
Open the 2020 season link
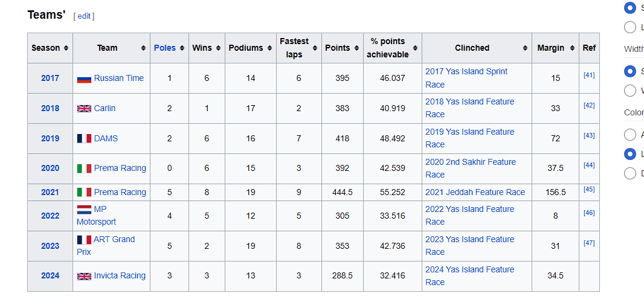click(50, 169)
